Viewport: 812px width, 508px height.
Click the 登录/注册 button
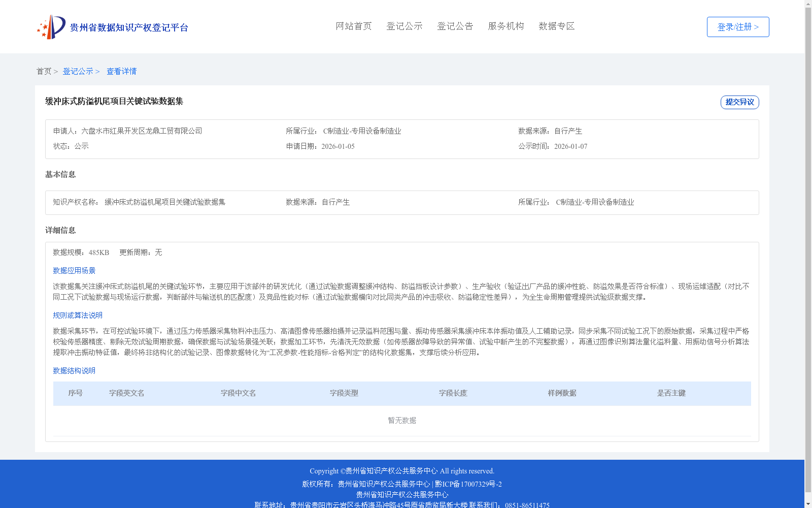[x=738, y=27]
